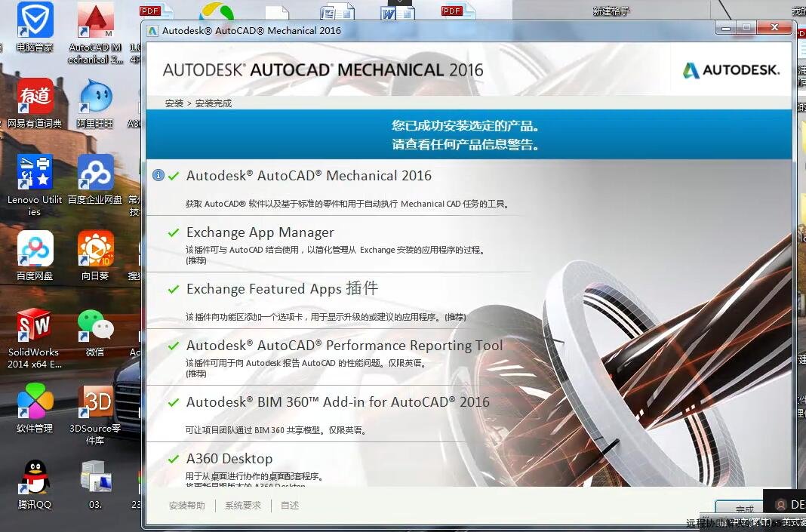Image resolution: width=806 pixels, height=532 pixels.
Task: Select AutoCAD Performance Reporting Tool entry
Action: pos(344,346)
